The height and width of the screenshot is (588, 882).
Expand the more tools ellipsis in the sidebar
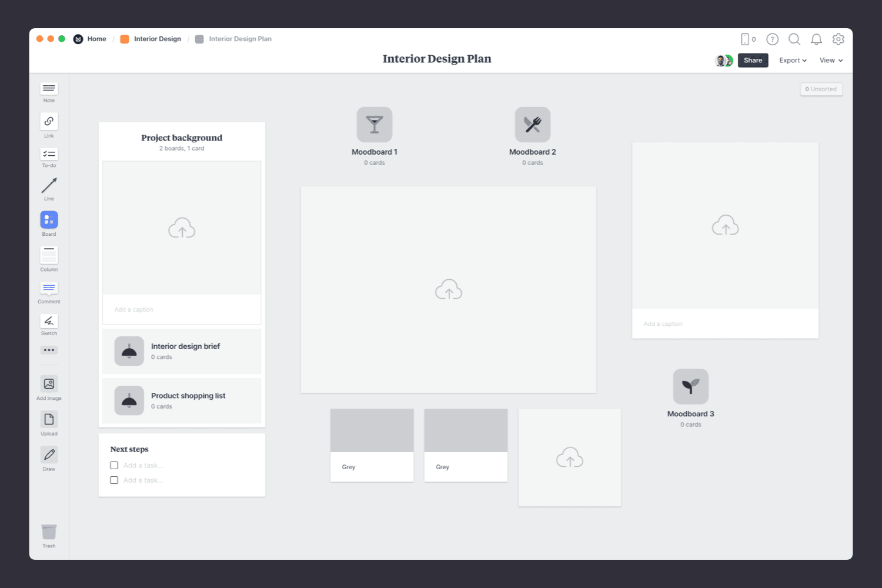point(49,350)
